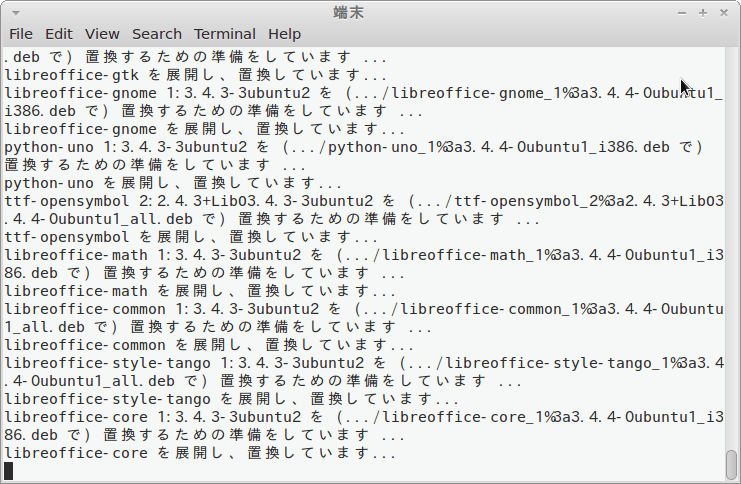
Task: Click the 端末 window title text
Action: (x=348, y=13)
